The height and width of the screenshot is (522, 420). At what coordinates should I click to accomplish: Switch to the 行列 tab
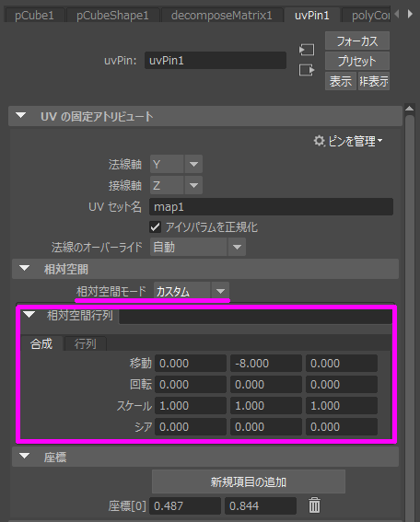click(x=86, y=343)
